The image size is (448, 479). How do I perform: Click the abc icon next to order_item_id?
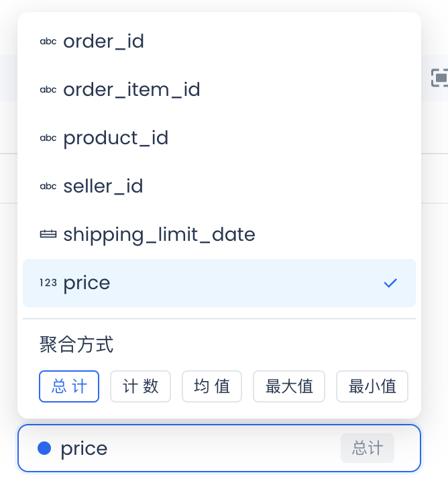(48, 90)
